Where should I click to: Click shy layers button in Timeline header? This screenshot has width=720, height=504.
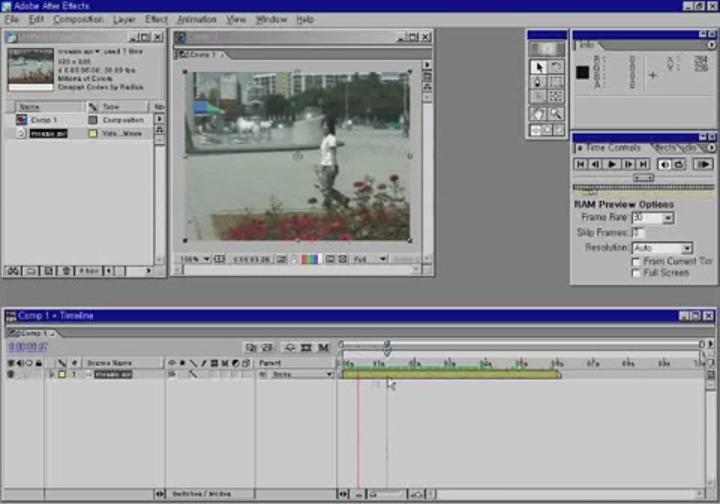[x=290, y=347]
